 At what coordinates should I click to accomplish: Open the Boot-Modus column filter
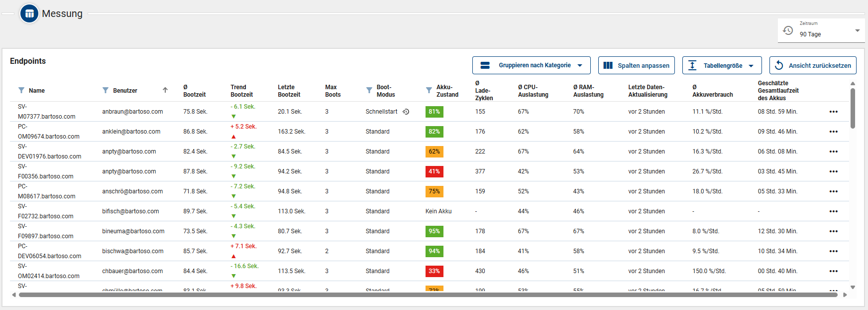pyautogui.click(x=369, y=90)
